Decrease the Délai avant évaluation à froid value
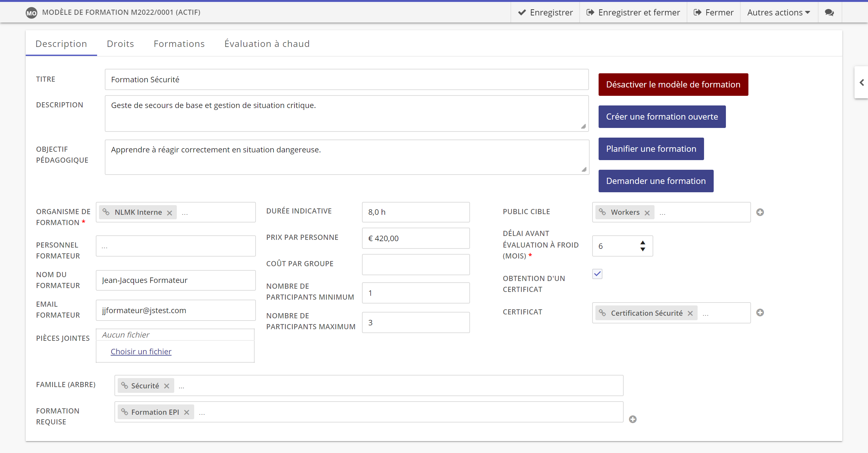868x453 pixels. [x=643, y=249]
